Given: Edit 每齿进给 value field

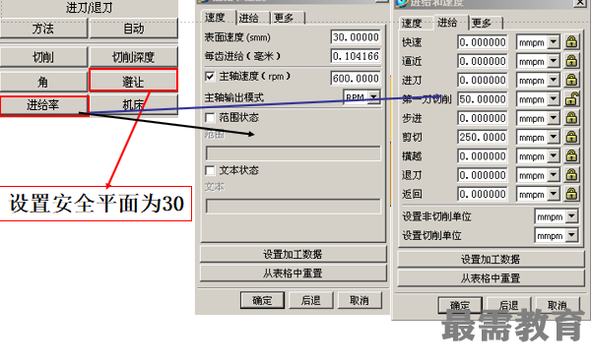Looking at the screenshot, I should coord(356,56).
